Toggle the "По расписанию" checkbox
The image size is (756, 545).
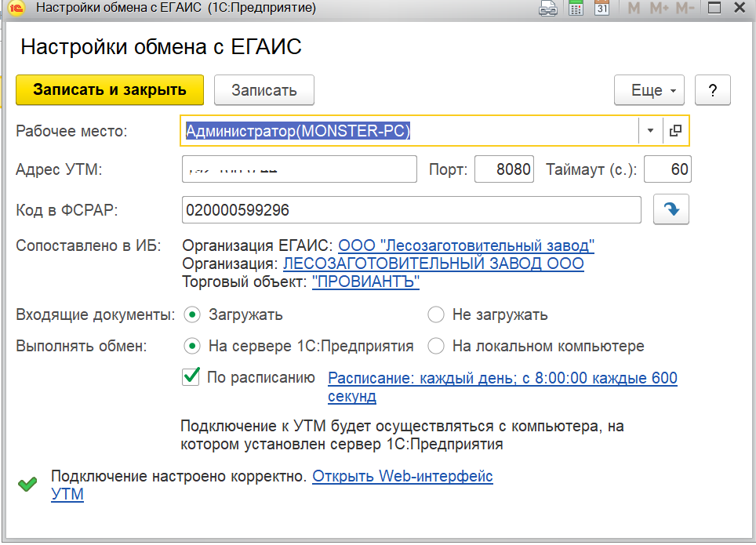191,377
